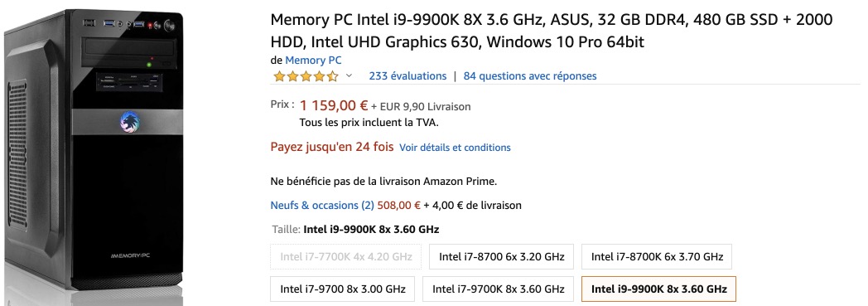Viewport: 868px width, 306px height.
Task: Click the 1 159,00 € price
Action: tap(334, 105)
